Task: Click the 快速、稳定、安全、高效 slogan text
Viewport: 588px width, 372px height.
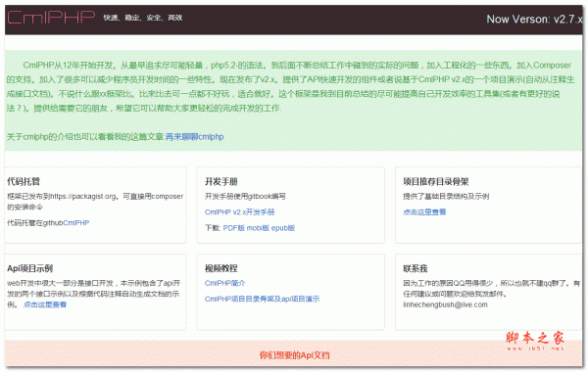Action: click(143, 18)
